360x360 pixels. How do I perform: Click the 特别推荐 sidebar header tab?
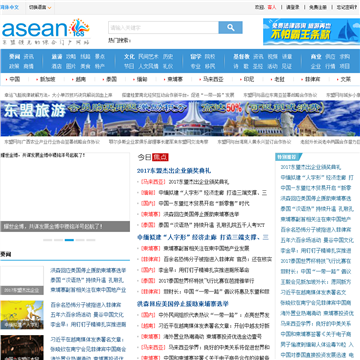point(288,156)
